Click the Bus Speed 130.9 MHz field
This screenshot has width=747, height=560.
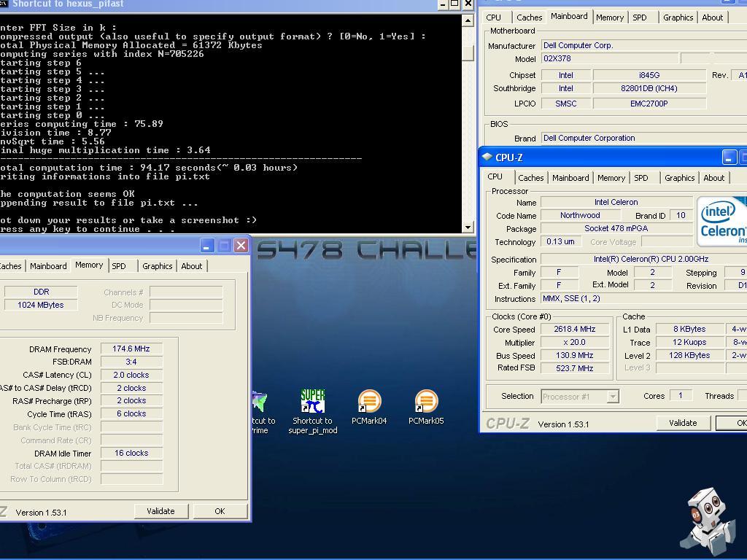575,355
